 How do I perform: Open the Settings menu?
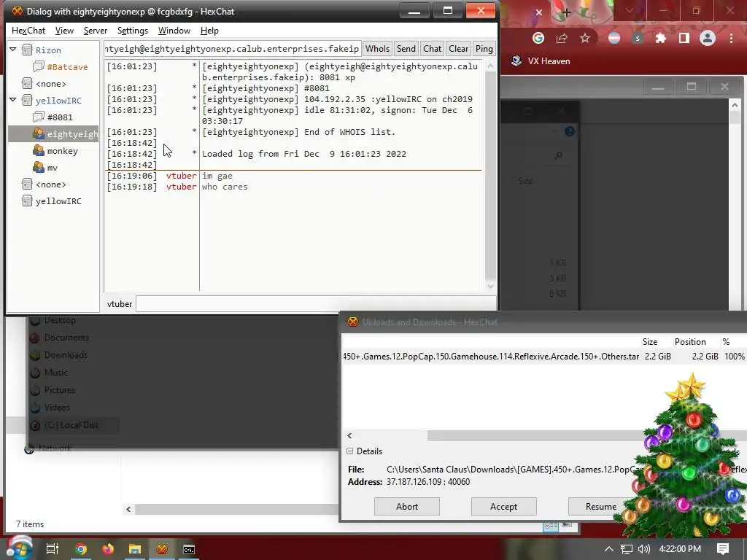pos(133,31)
